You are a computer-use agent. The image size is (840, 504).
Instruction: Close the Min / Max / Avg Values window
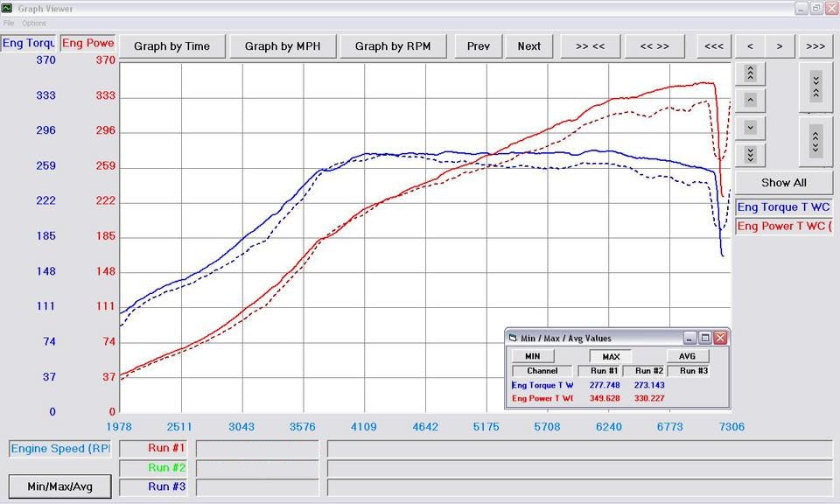point(719,338)
